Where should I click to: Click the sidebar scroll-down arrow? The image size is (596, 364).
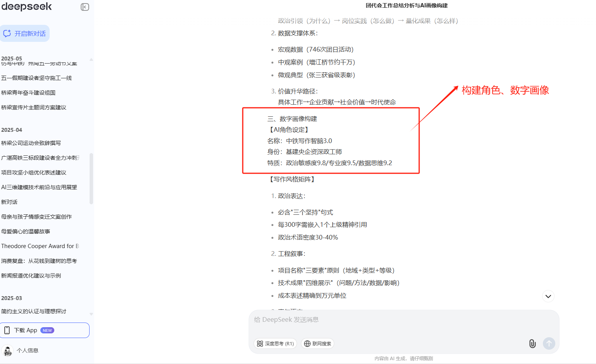(91, 314)
